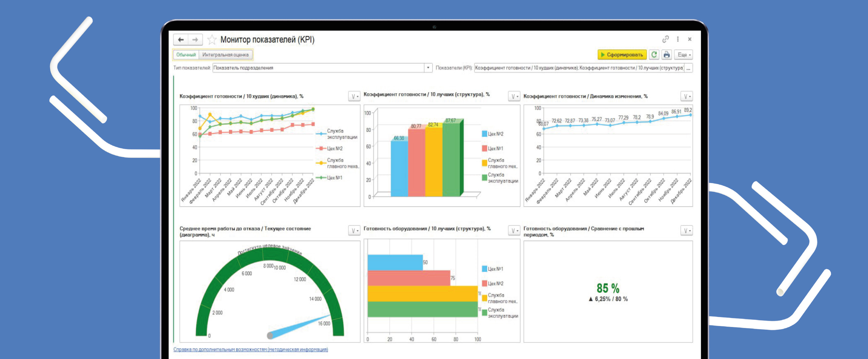Open options menu for 10 худших chart

(x=354, y=97)
